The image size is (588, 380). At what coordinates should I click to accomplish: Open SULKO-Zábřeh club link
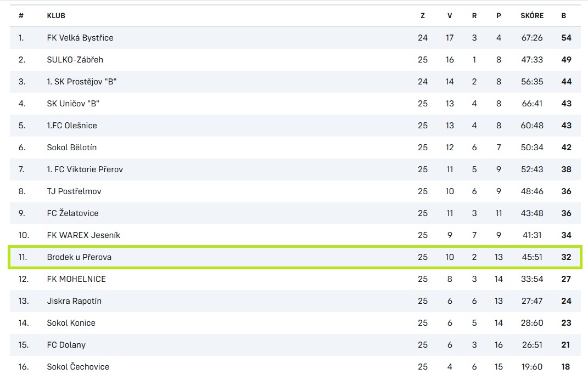point(75,60)
